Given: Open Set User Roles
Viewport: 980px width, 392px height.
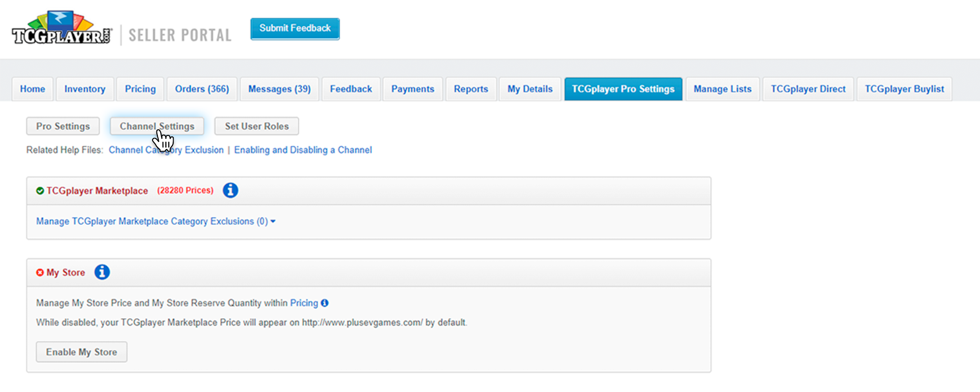Looking at the screenshot, I should (257, 126).
